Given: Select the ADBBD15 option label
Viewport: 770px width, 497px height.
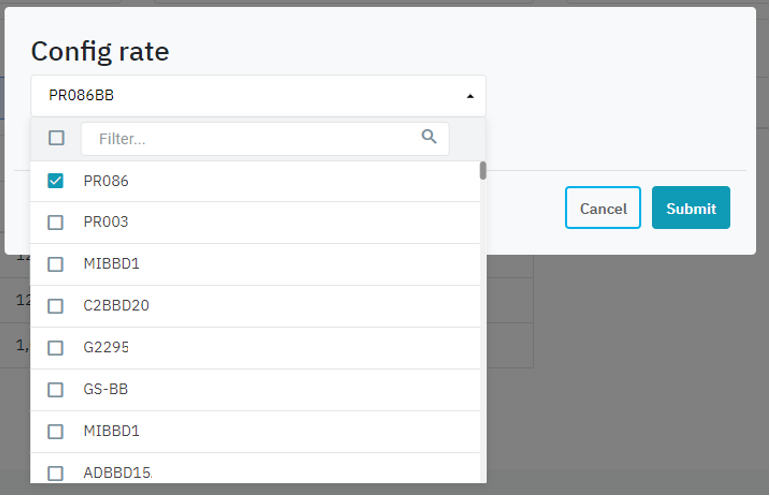Looking at the screenshot, I should pyautogui.click(x=117, y=473).
